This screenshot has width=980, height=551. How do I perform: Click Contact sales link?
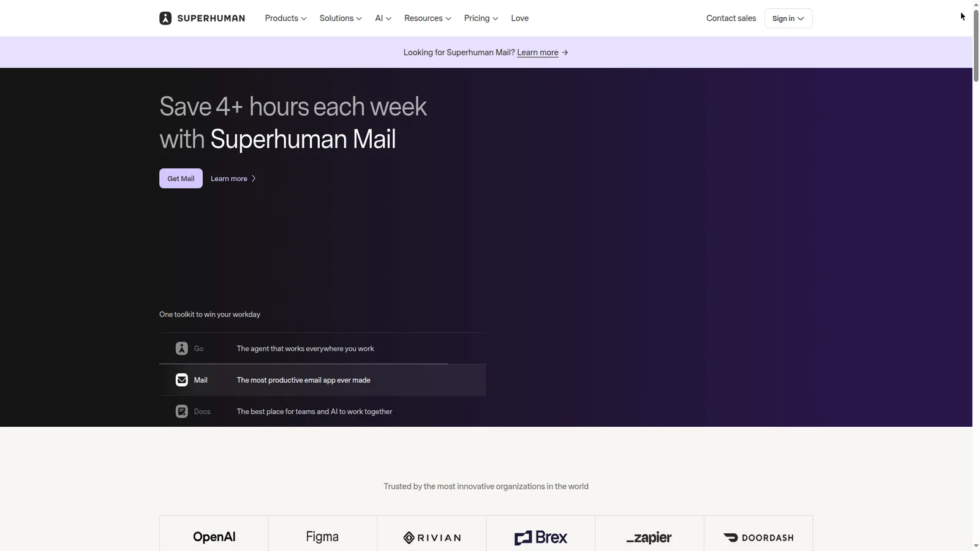(x=731, y=18)
